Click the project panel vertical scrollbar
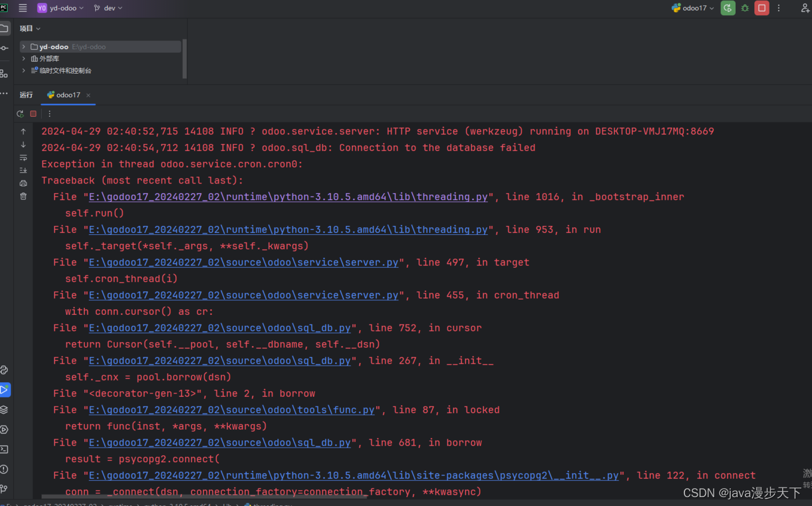This screenshot has height=506, width=812. coord(185,59)
